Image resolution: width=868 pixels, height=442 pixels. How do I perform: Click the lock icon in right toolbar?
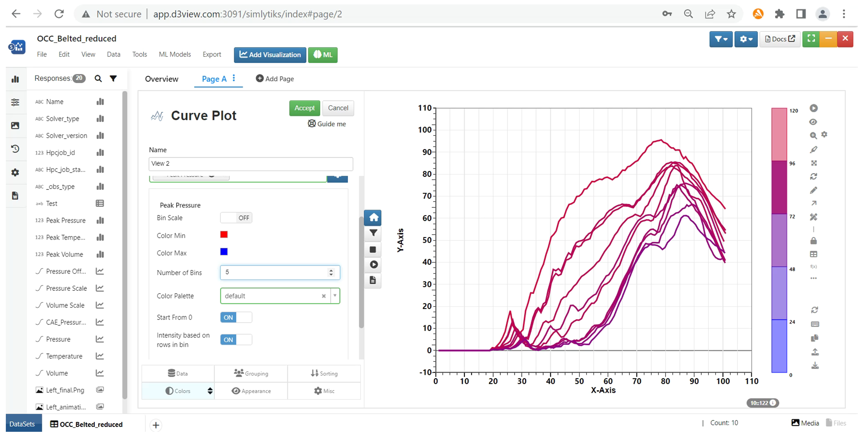click(x=813, y=241)
